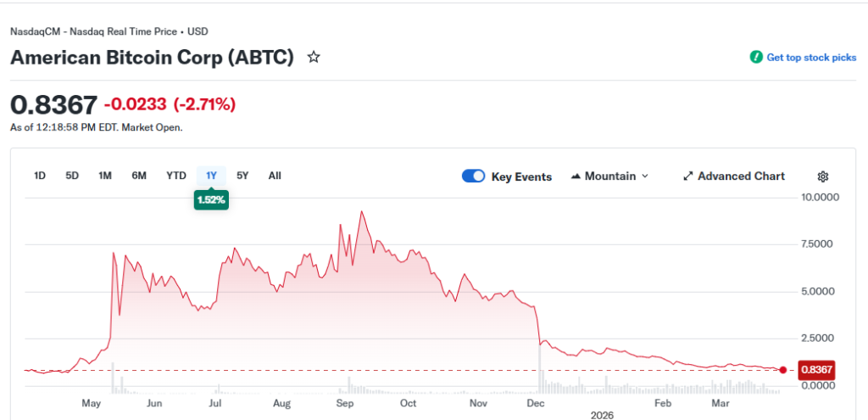This screenshot has width=868, height=420.
Task: Click the September price peak on chart
Action: (363, 212)
